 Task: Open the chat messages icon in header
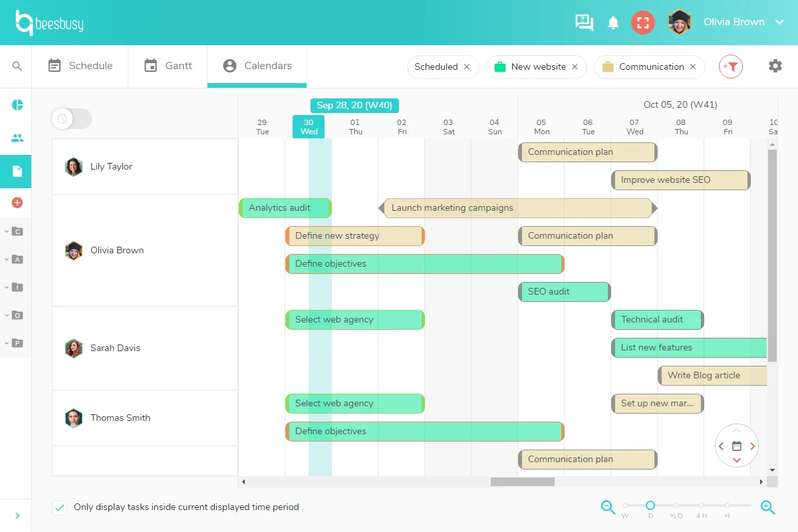585,23
